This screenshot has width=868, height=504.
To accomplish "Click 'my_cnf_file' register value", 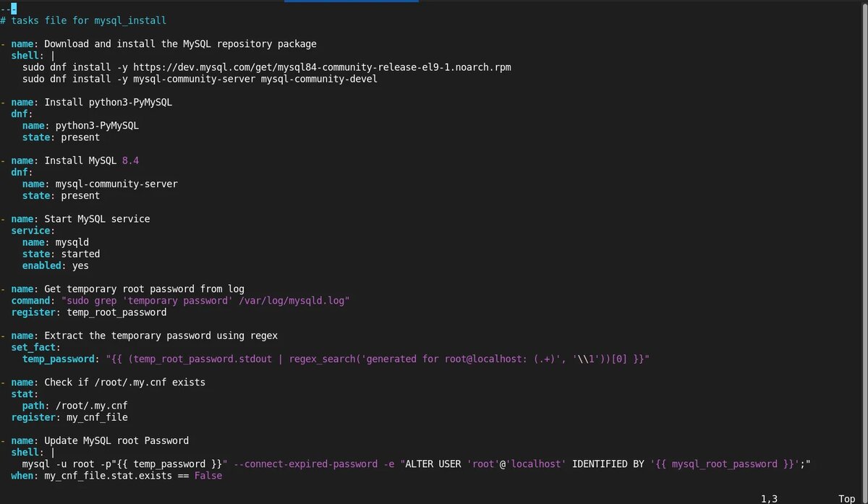I will click(97, 417).
